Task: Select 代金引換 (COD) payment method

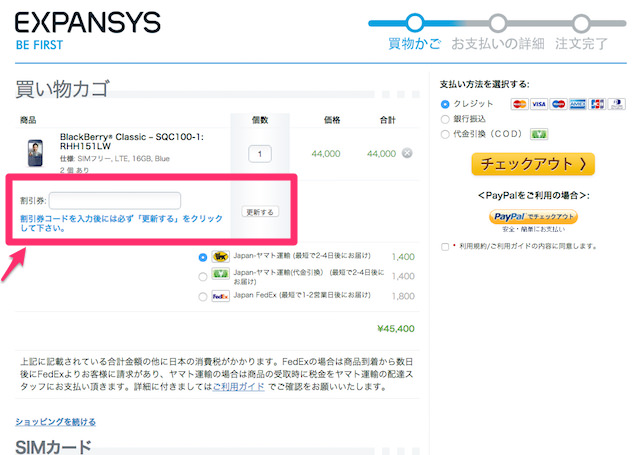Action: point(445,134)
